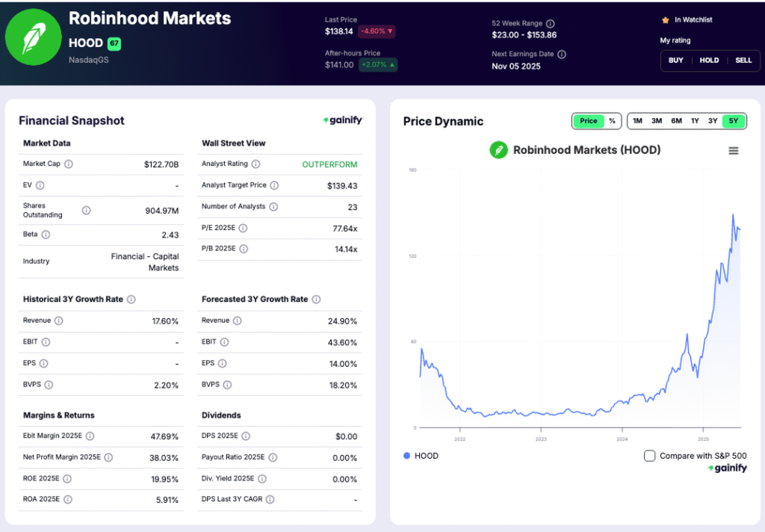765x532 pixels.
Task: Switch to the 1M time range
Action: 637,120
